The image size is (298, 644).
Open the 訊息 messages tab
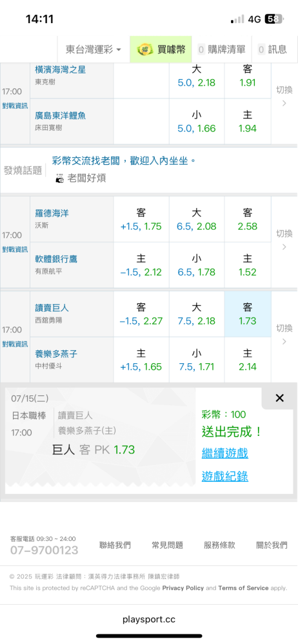tap(272, 50)
